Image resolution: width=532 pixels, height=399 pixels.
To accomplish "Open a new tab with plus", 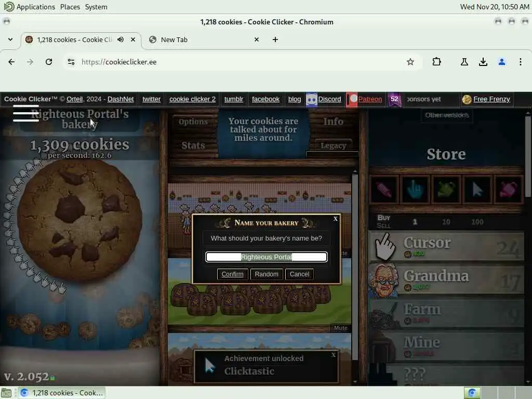I will pyautogui.click(x=275, y=39).
